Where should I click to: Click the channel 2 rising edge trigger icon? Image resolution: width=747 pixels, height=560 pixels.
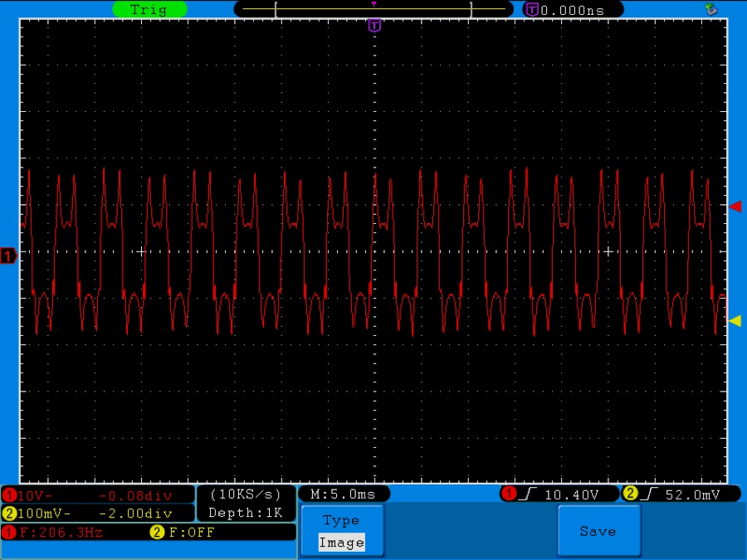point(649,494)
